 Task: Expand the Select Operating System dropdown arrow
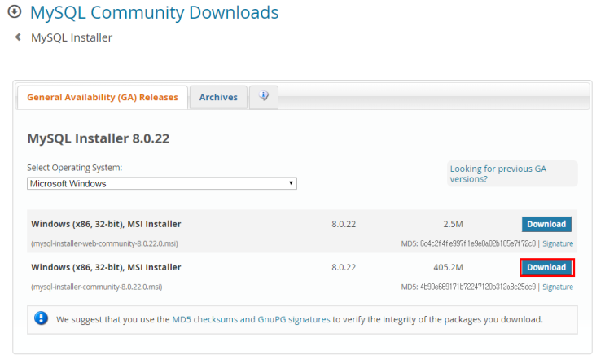291,183
